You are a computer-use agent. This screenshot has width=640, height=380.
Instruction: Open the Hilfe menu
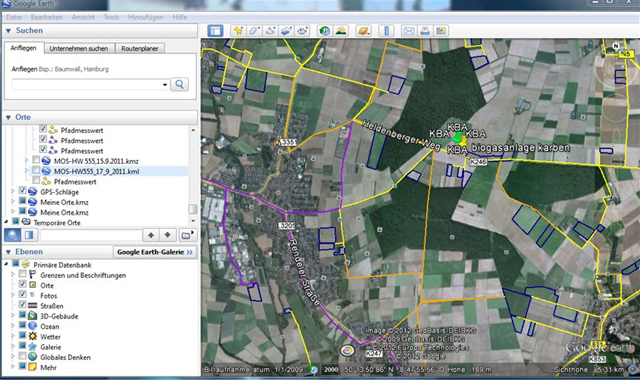click(x=180, y=17)
